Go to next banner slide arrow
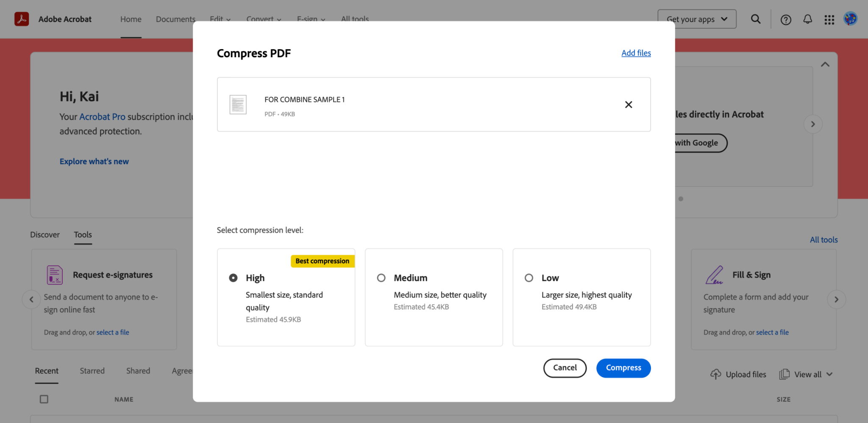868x423 pixels. (813, 124)
